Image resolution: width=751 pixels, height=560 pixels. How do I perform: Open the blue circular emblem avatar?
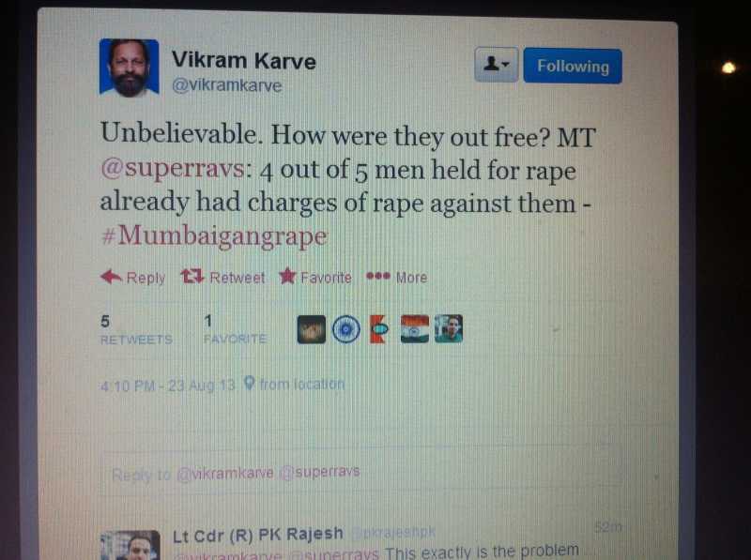coord(346,330)
